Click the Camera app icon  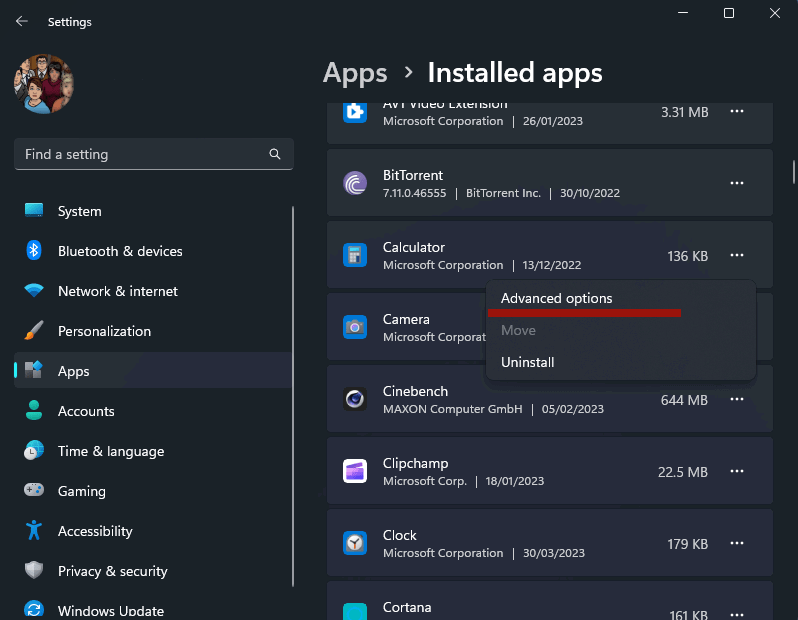(355, 327)
